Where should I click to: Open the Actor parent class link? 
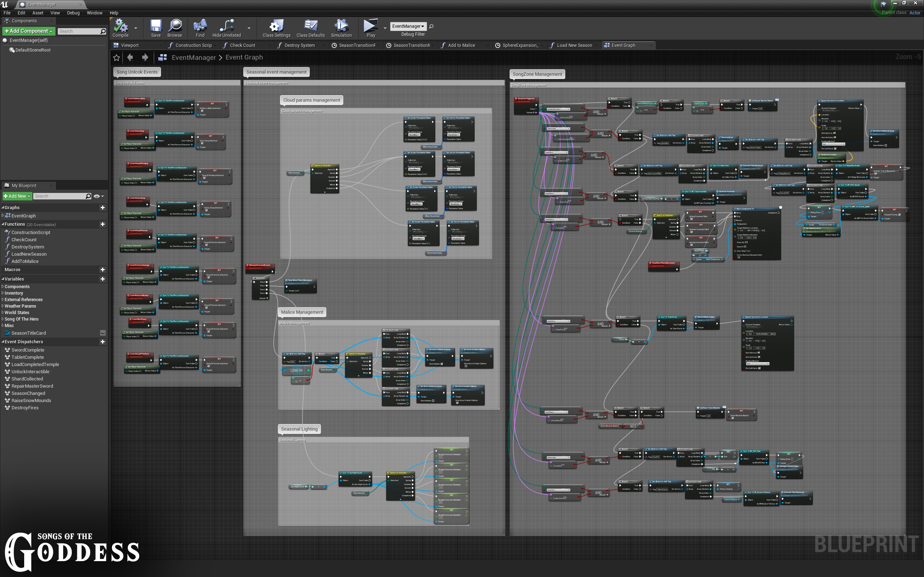pos(915,13)
